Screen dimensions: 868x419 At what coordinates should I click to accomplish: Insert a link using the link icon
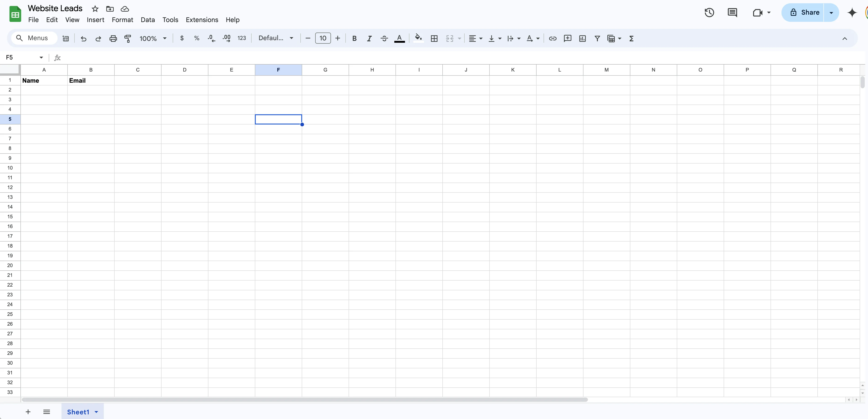coord(552,38)
